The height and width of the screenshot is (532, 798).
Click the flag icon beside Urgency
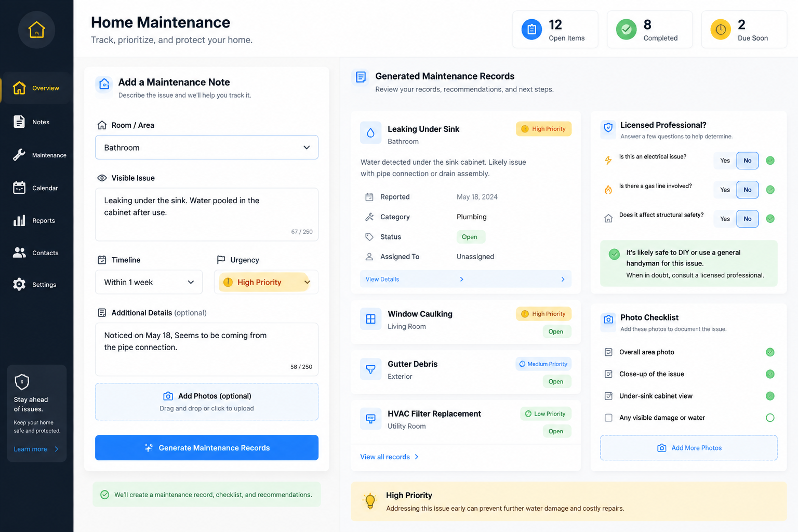tap(221, 259)
